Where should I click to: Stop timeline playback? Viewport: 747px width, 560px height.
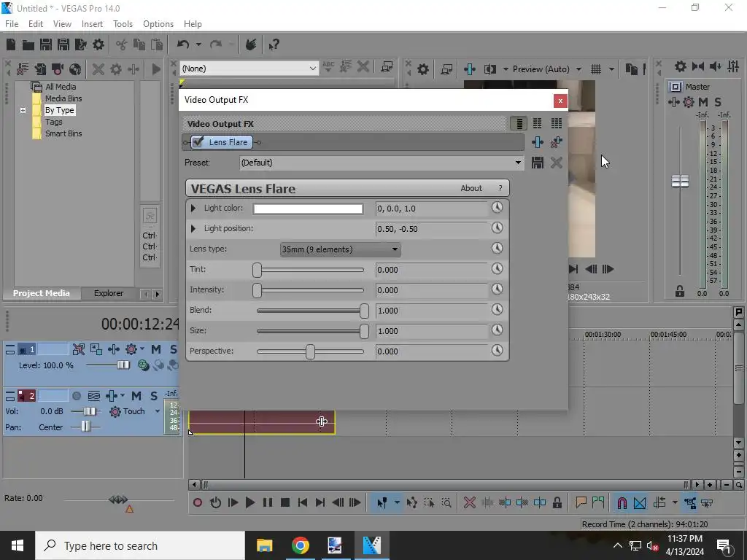[x=285, y=503]
